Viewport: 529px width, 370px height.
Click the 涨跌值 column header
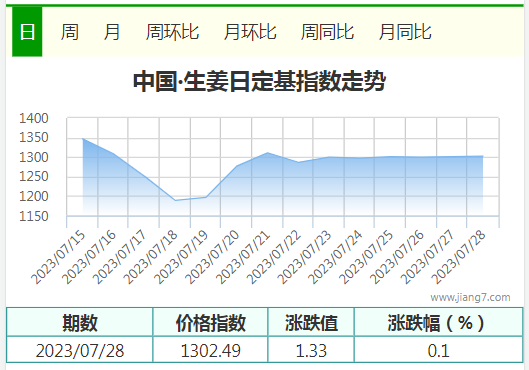coord(311,322)
